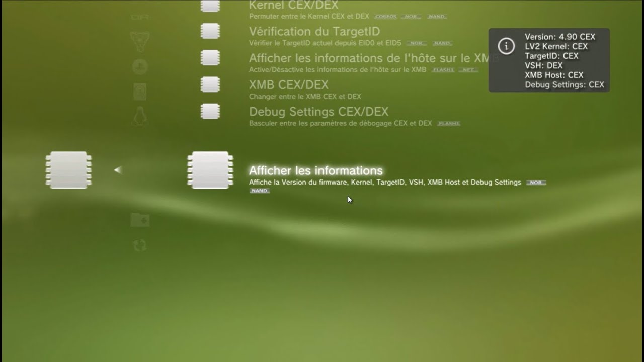Click description 'Permuter entre le Kernel CEX et DEX'

pyautogui.click(x=309, y=16)
